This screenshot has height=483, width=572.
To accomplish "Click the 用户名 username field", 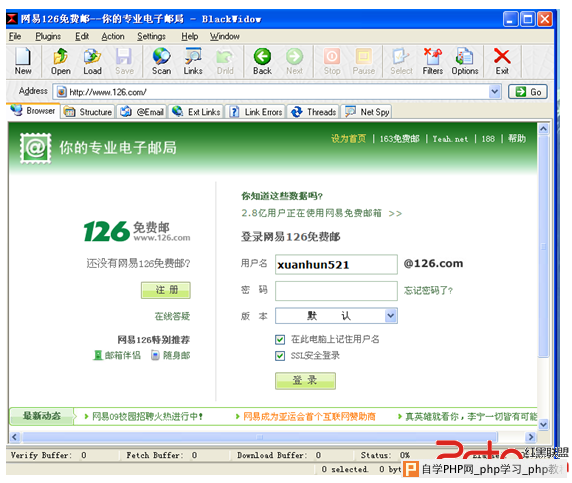I will (x=336, y=264).
